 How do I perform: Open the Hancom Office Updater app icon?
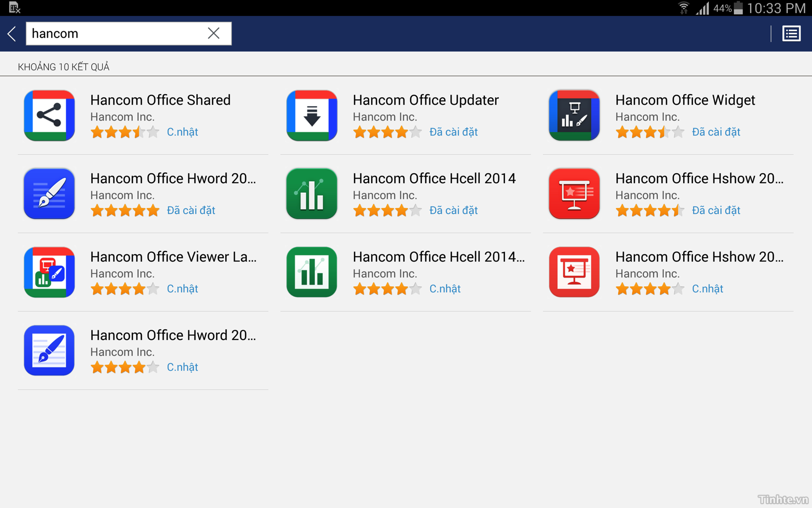(x=312, y=115)
